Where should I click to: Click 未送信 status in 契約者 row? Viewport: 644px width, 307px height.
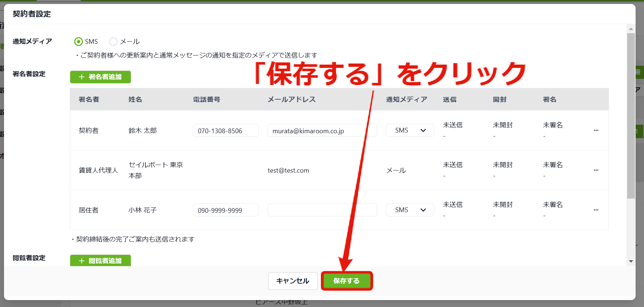point(453,125)
